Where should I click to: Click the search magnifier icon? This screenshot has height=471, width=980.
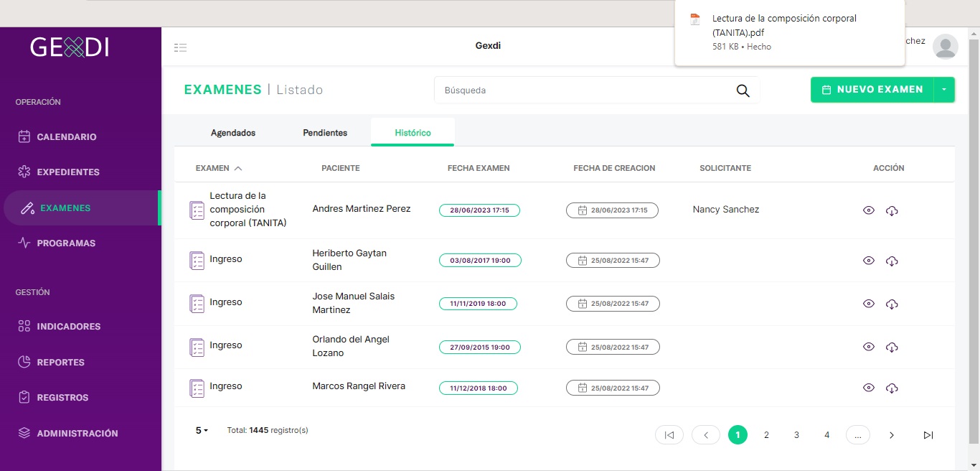(x=743, y=90)
